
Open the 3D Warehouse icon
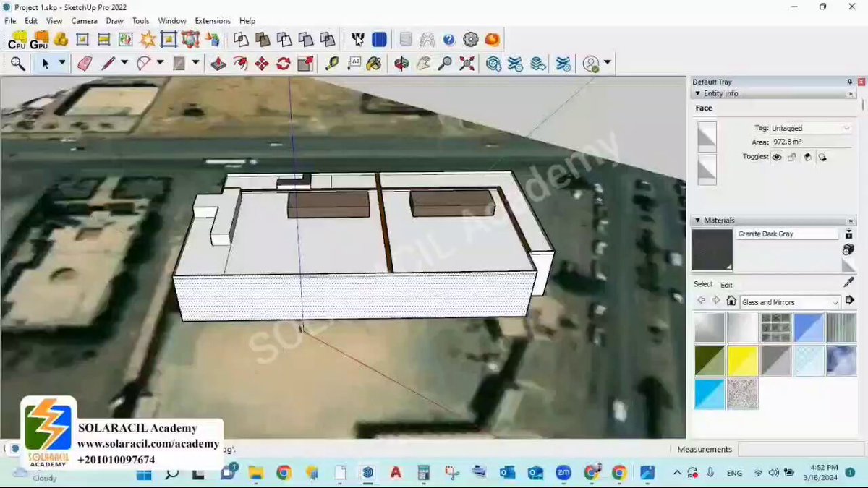493,64
